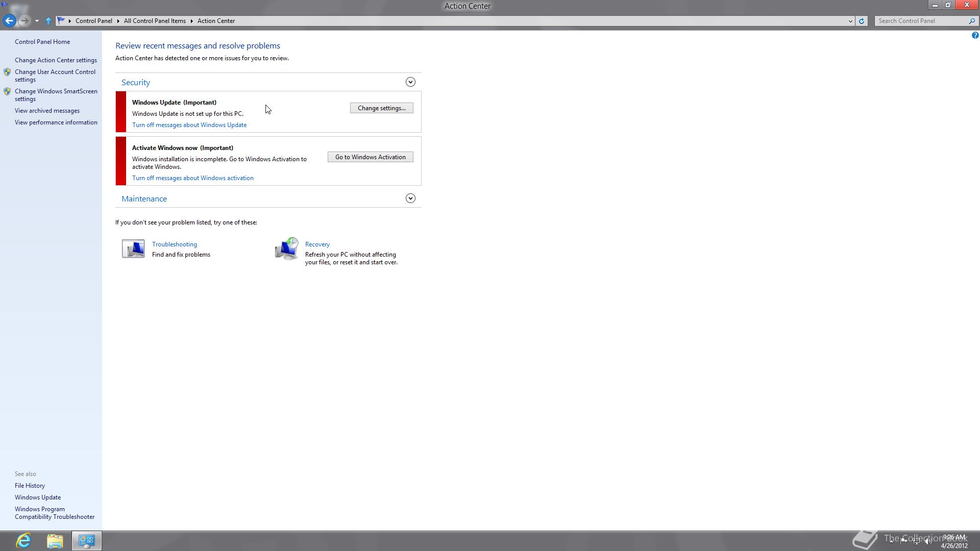Click 'Windows Update is not set up for this PC.'
Screen dimensions: 980x551
coord(188,114)
